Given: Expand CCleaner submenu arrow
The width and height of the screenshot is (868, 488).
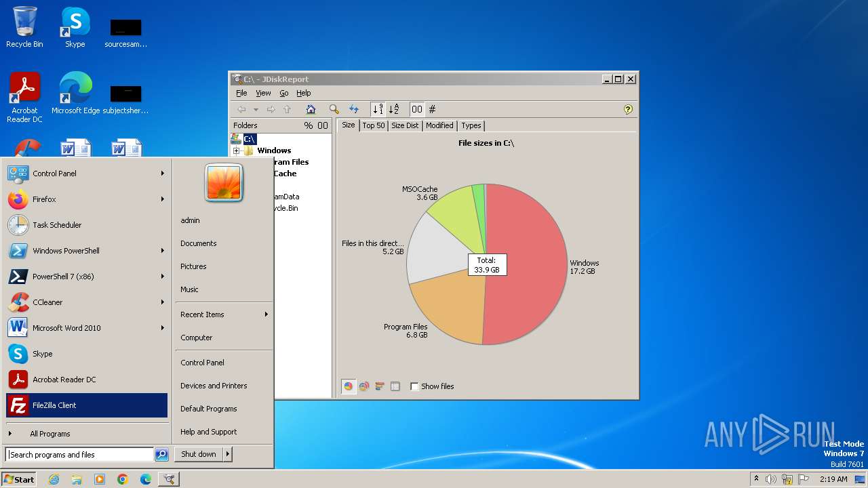Looking at the screenshot, I should pos(163,302).
